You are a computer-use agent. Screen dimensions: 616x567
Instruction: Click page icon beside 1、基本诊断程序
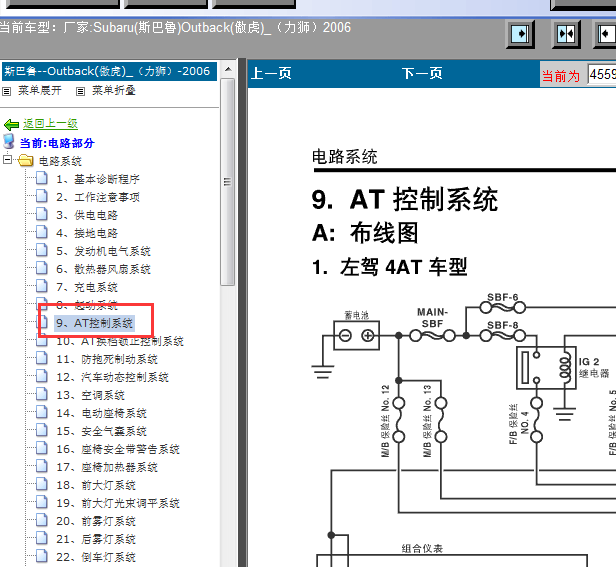[x=42, y=178]
